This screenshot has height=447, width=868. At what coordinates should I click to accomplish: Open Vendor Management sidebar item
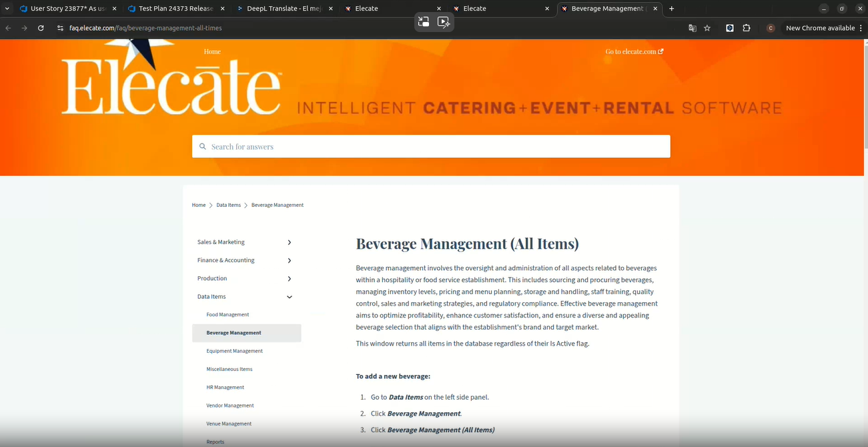(230, 405)
